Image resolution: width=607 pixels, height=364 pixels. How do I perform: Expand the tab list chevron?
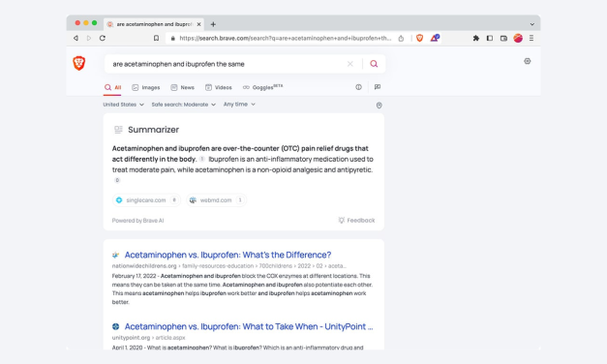[x=531, y=24]
